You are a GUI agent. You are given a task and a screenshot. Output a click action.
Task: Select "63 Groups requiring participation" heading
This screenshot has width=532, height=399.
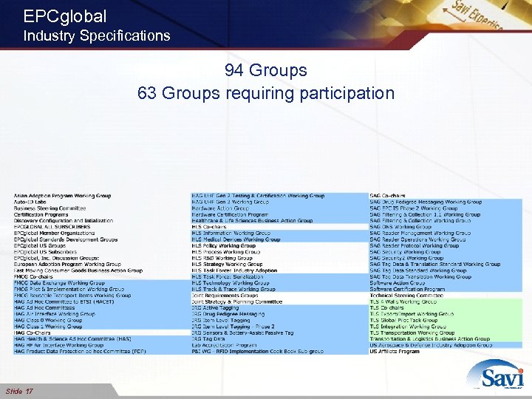click(266, 93)
